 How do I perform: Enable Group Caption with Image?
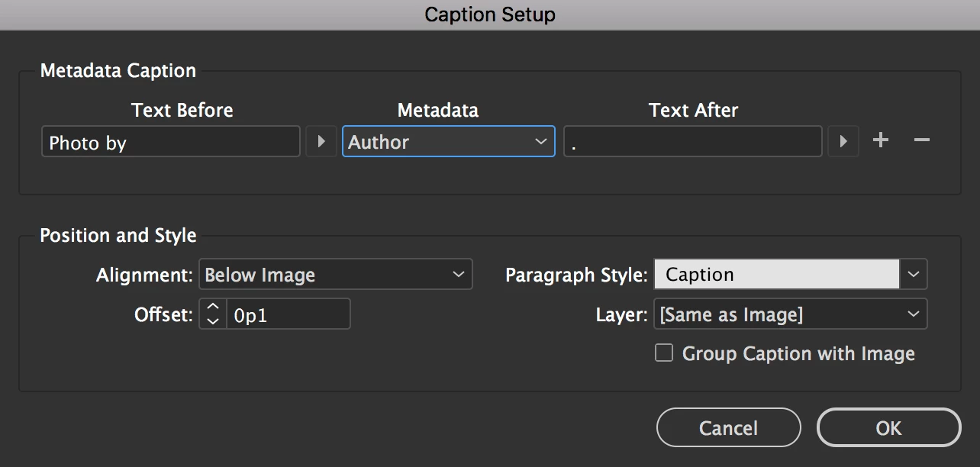point(664,353)
